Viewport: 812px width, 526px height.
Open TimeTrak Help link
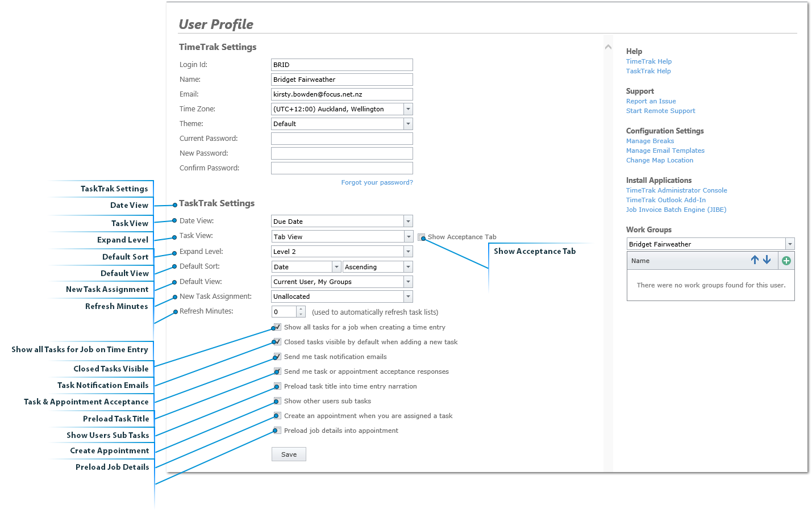[x=648, y=61]
